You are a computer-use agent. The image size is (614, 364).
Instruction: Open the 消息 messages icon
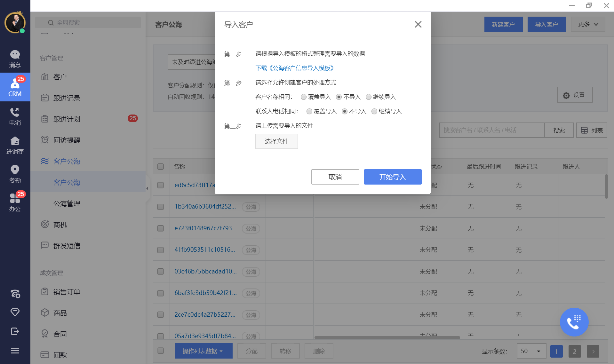pos(15,59)
